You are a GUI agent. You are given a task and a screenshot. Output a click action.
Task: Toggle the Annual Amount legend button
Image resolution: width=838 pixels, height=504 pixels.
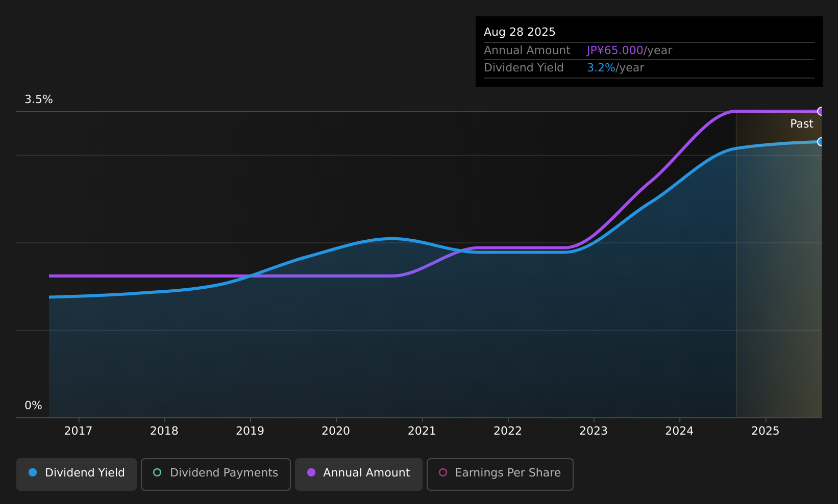pos(359,474)
